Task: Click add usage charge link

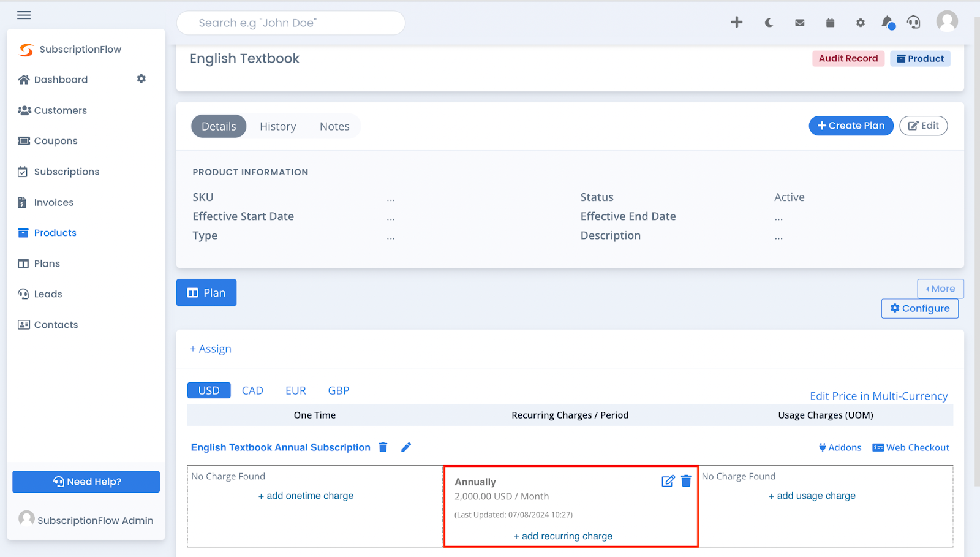Action: click(x=812, y=496)
